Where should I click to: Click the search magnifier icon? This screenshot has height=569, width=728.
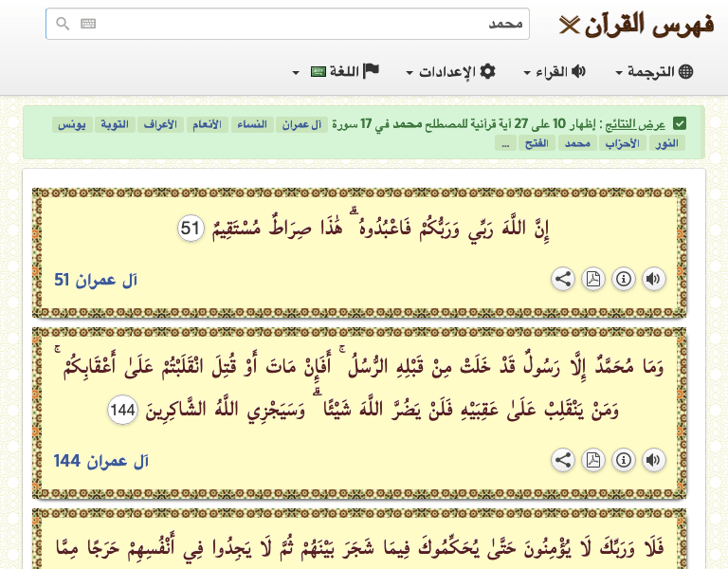click(64, 24)
